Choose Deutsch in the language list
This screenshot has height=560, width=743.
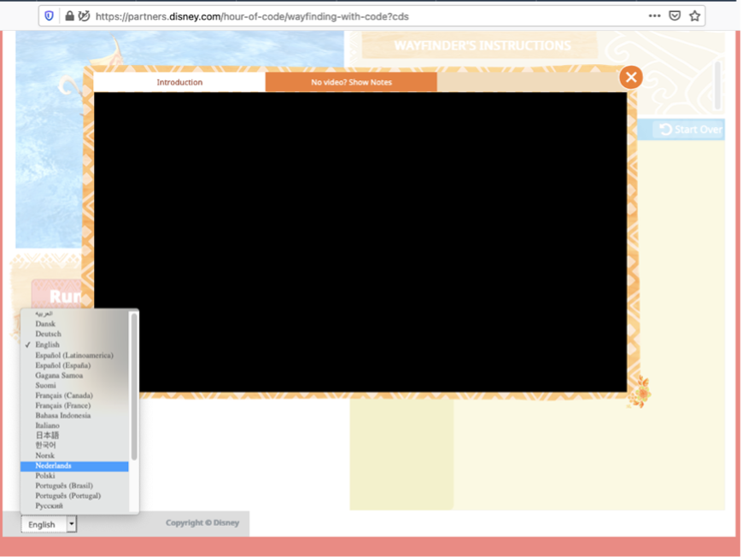point(74,334)
